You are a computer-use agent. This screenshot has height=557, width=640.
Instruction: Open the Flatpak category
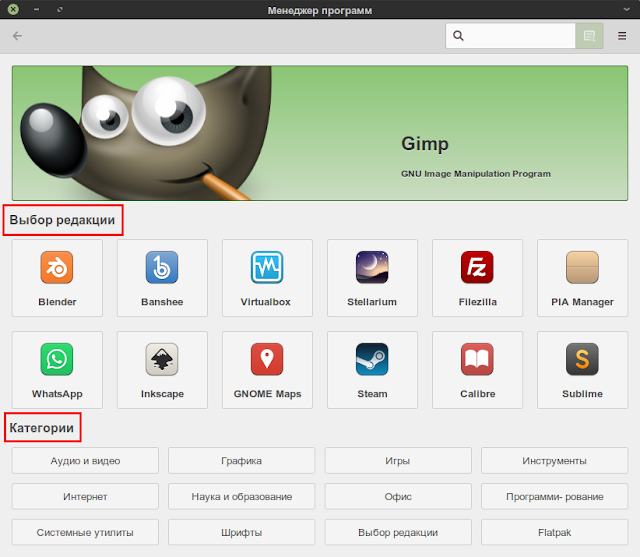click(554, 533)
